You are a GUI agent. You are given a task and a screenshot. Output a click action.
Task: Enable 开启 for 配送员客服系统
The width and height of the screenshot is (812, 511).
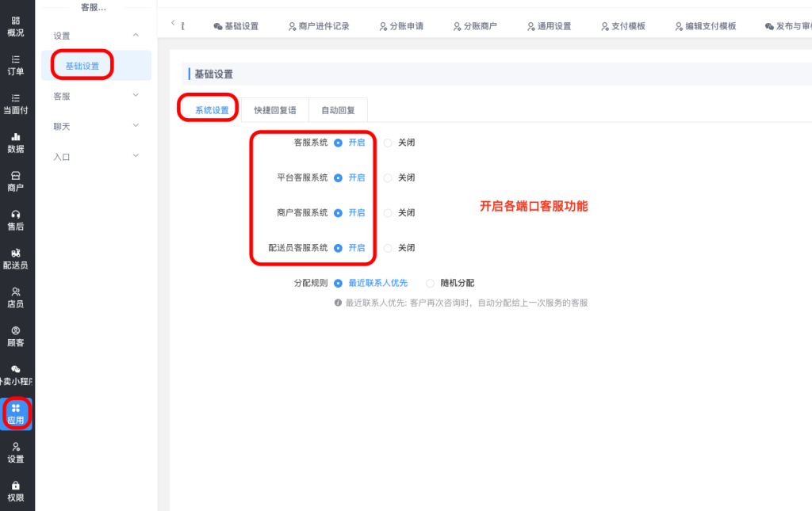339,248
